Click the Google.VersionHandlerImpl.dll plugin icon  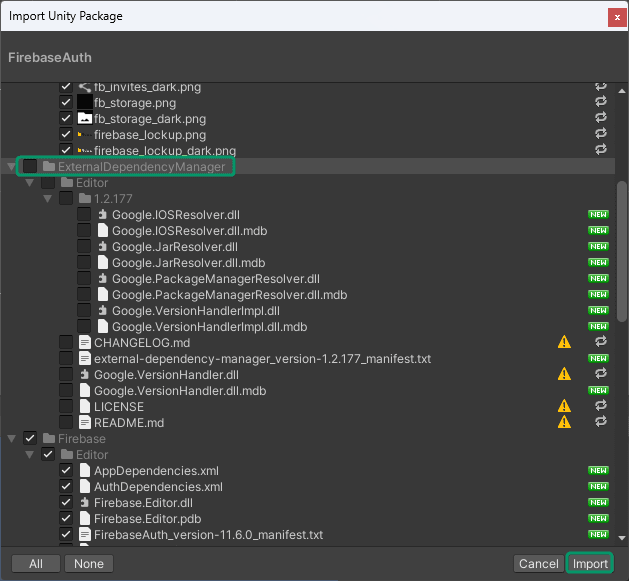(x=103, y=311)
